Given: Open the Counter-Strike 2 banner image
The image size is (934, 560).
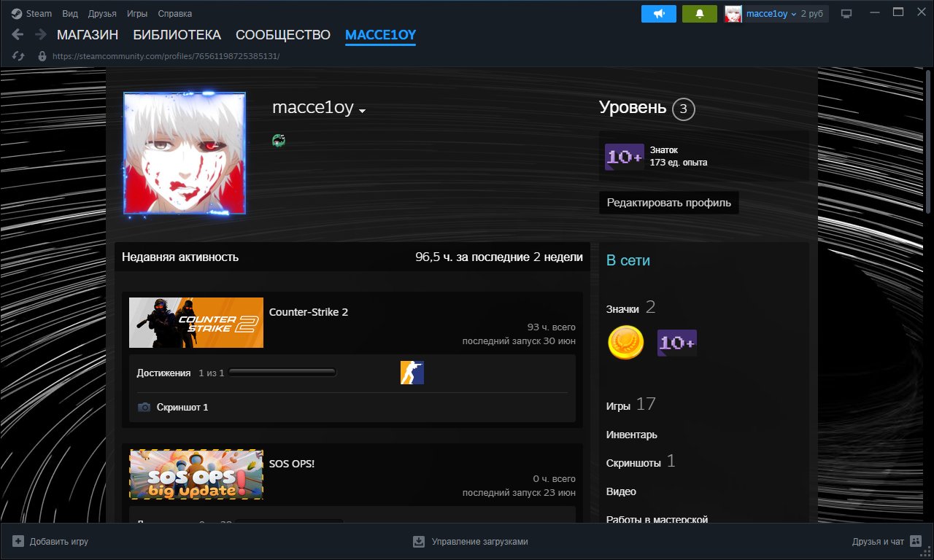Looking at the screenshot, I should tap(196, 322).
